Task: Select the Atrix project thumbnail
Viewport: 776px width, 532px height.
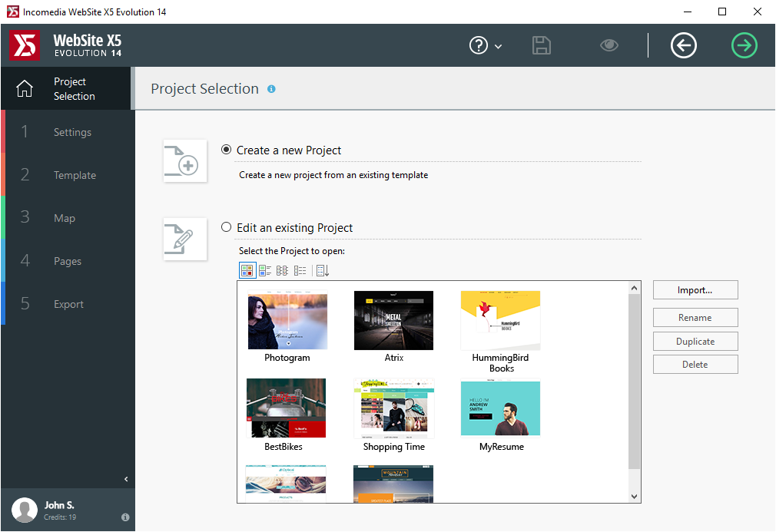Action: pyautogui.click(x=393, y=321)
